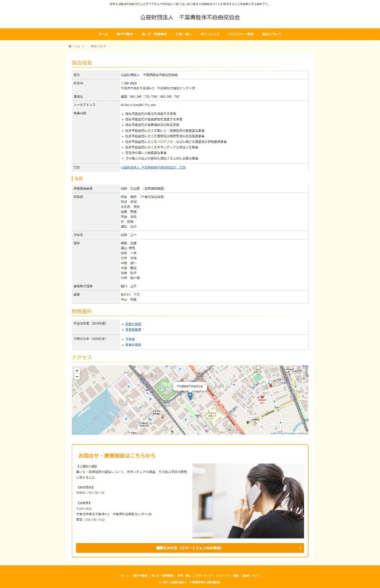380x588 pixels.
Task: Click the map zoom out (−) button
Action: pos(77,377)
